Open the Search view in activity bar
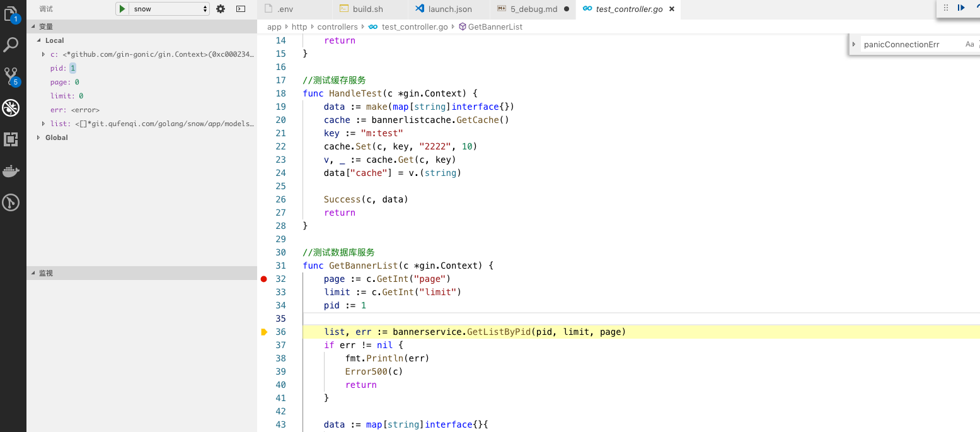This screenshot has width=980, height=432. click(x=11, y=45)
